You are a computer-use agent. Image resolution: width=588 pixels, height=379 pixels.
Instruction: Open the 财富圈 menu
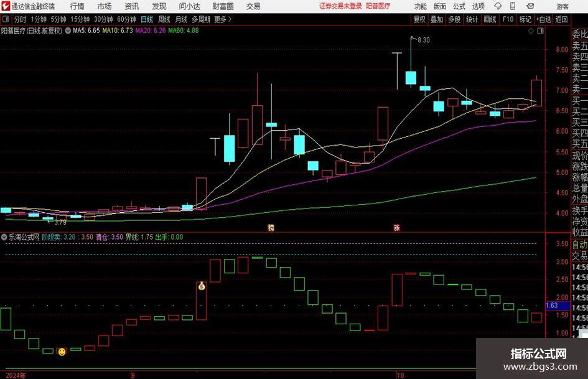point(223,6)
